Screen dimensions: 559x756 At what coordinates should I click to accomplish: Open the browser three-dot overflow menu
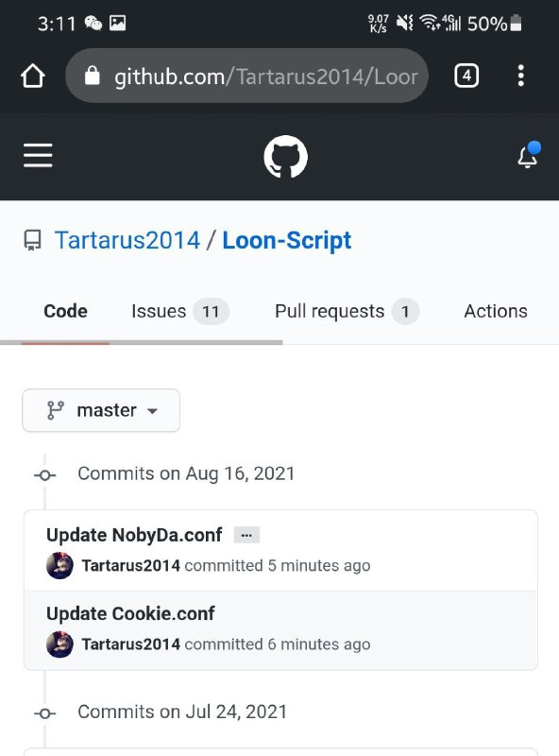pyautogui.click(x=520, y=76)
